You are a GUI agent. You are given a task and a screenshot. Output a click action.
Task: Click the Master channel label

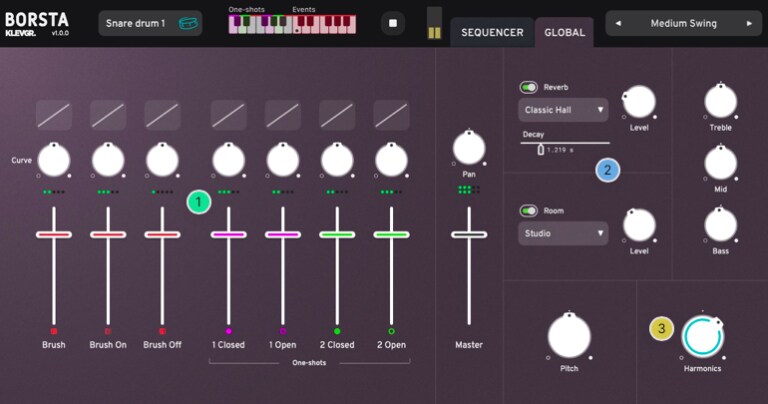point(469,345)
